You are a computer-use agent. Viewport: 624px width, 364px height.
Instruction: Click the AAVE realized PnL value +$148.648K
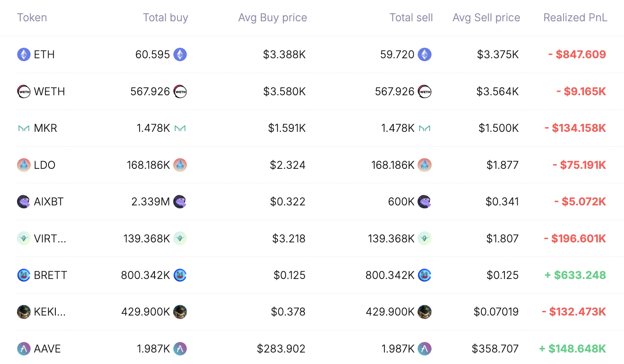click(x=572, y=349)
